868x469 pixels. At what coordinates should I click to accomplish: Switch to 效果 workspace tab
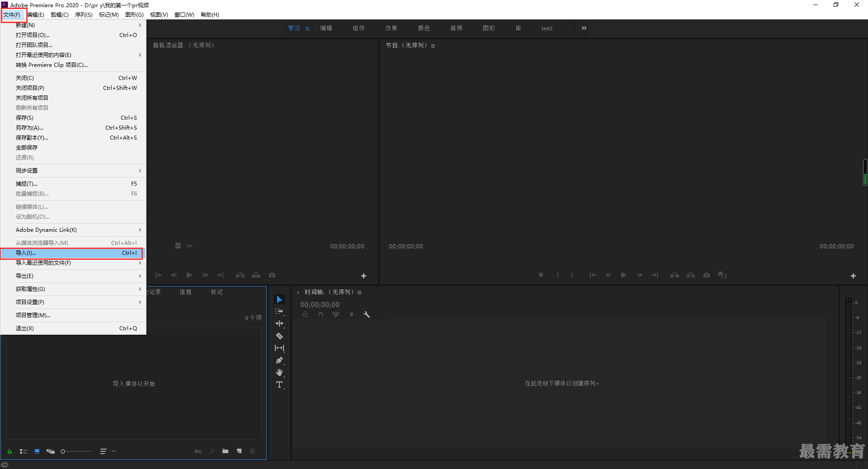pyautogui.click(x=391, y=28)
